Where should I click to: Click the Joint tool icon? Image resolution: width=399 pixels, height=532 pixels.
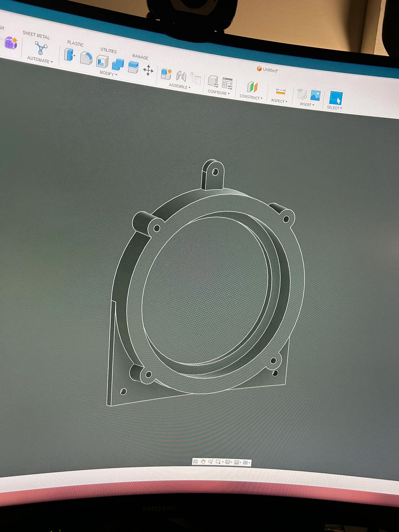pos(181,76)
